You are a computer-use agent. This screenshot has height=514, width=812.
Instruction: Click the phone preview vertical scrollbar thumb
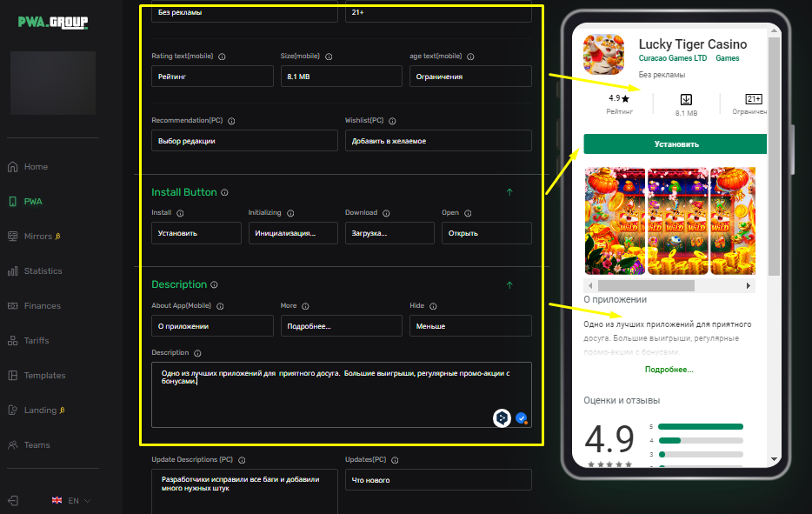(774, 156)
